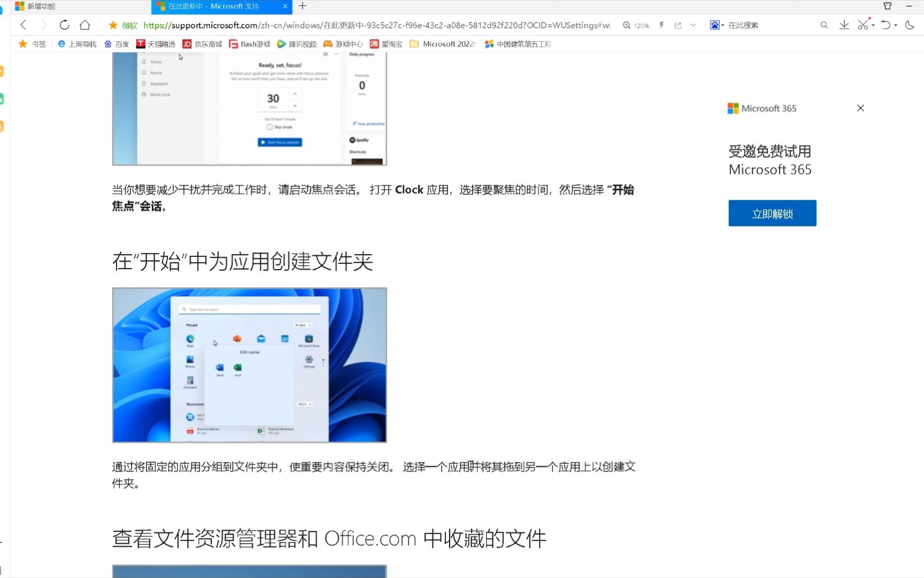Click the 受邀免费试用 Microsoft 365 text

click(x=770, y=160)
